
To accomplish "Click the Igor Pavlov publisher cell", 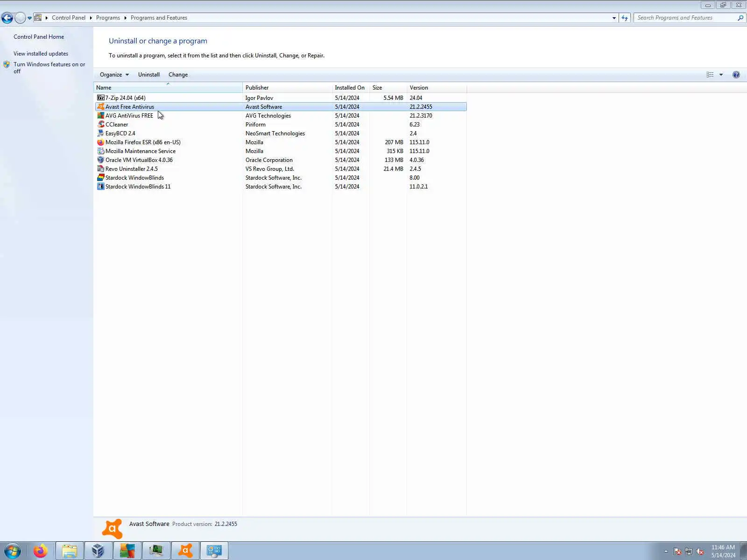I will pos(259,98).
